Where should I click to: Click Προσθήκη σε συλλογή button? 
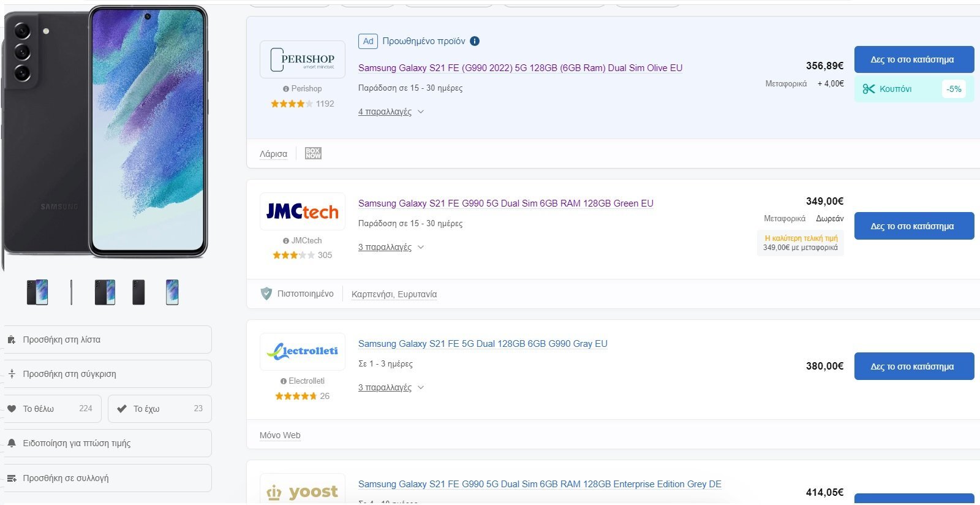[108, 478]
